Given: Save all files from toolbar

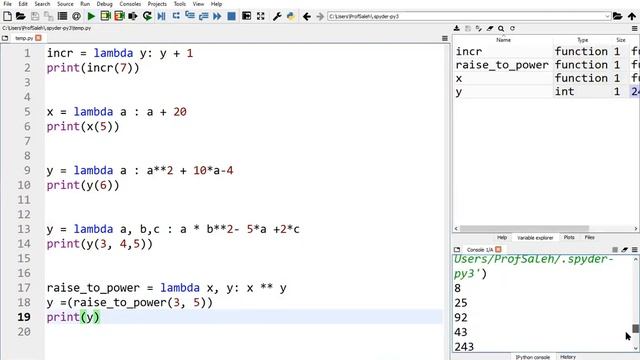Looking at the screenshot, I should (x=49, y=16).
